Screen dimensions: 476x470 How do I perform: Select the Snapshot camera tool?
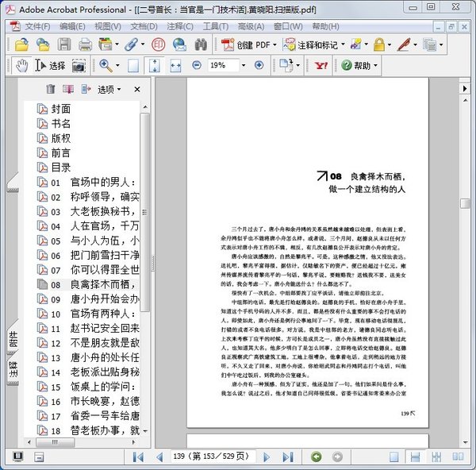click(79, 65)
